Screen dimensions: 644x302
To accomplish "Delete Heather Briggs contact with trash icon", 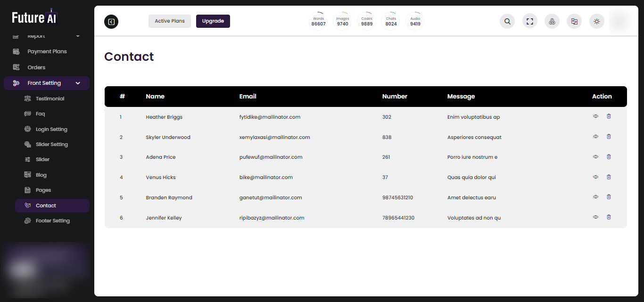I will tap(609, 116).
